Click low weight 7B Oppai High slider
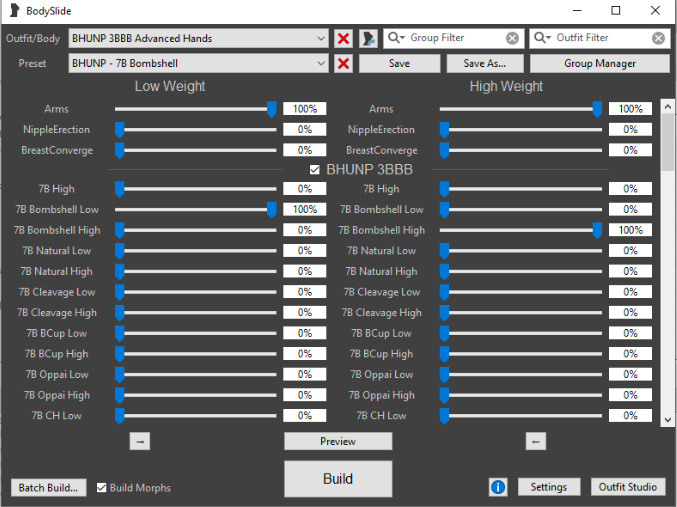This screenshot has width=677, height=507. click(196, 395)
